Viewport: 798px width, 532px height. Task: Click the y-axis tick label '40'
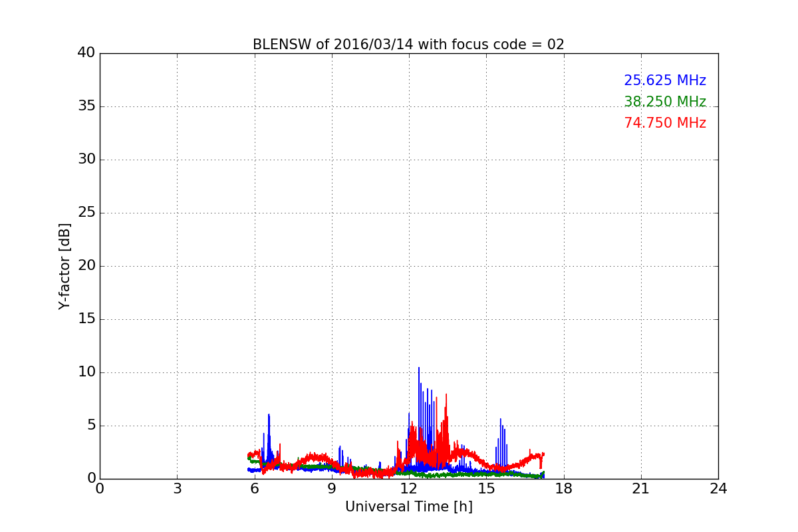pos(86,53)
